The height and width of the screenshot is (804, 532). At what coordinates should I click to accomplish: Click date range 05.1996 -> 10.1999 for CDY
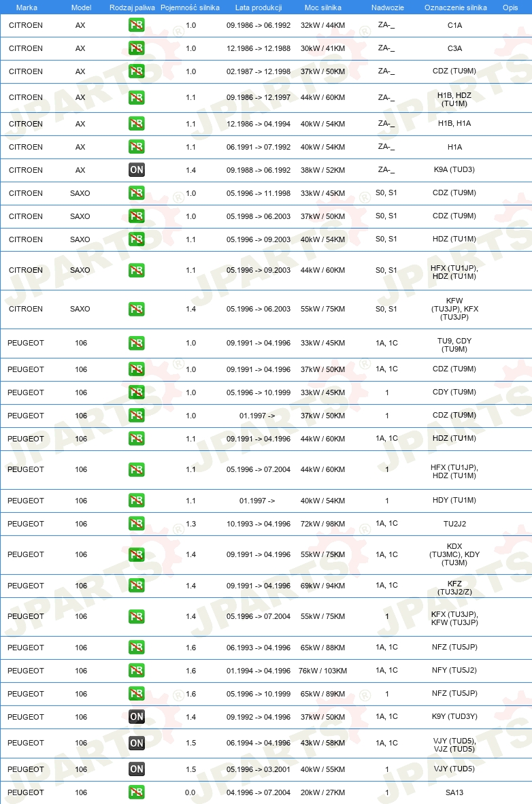coord(259,392)
